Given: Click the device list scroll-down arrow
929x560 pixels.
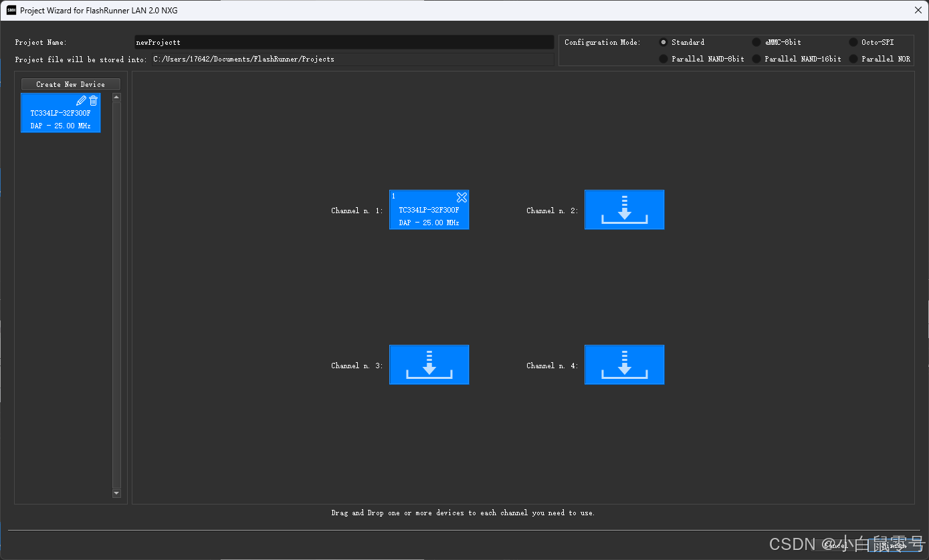Looking at the screenshot, I should click(116, 493).
